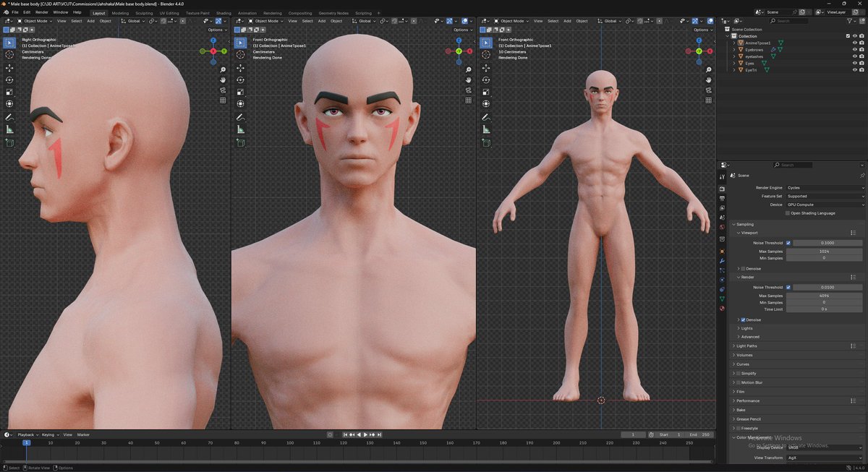Click the timeline Marker menu

pyautogui.click(x=83, y=435)
